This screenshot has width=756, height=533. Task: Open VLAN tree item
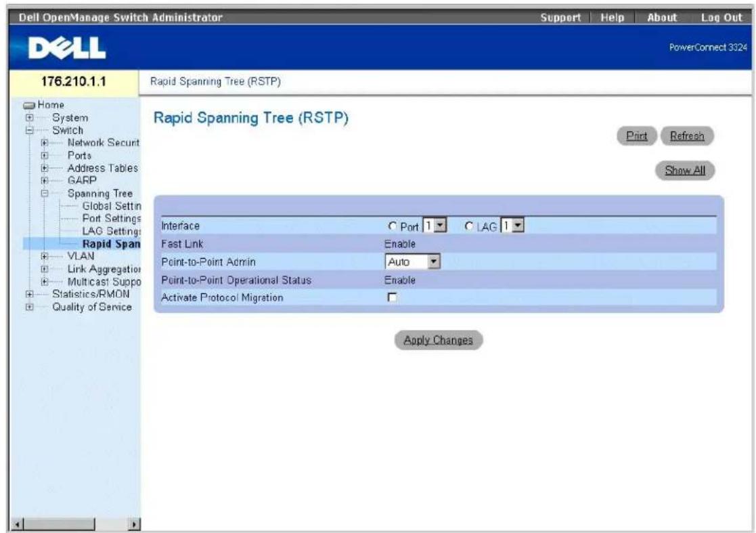point(81,256)
